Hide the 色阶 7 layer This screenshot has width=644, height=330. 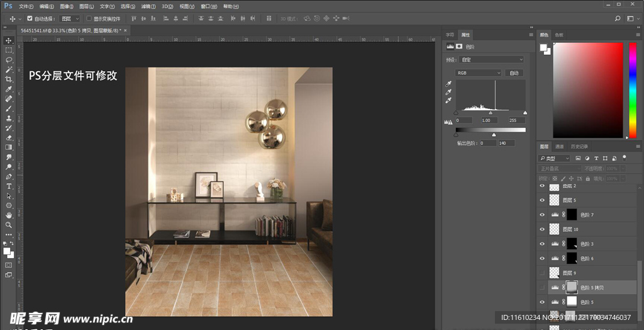click(543, 215)
